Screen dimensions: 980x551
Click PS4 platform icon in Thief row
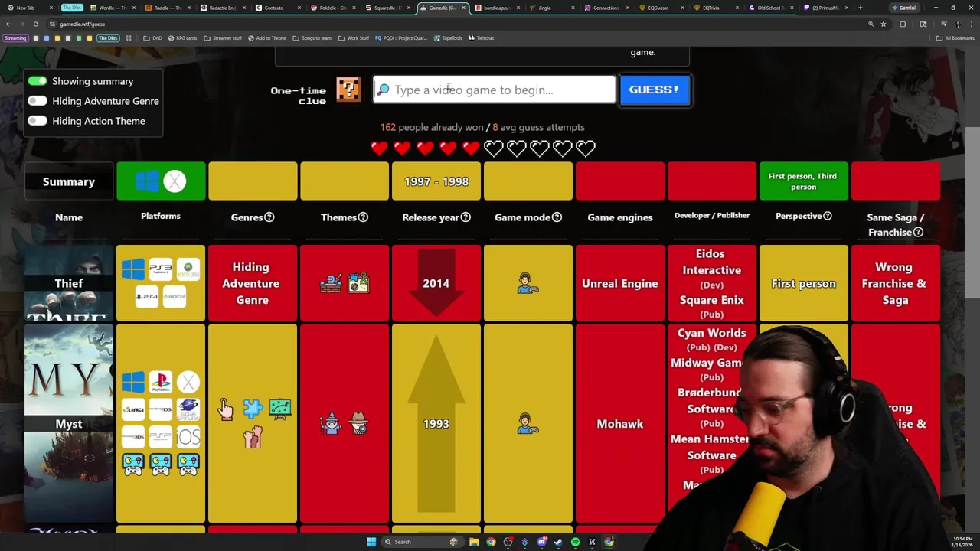[x=146, y=297]
